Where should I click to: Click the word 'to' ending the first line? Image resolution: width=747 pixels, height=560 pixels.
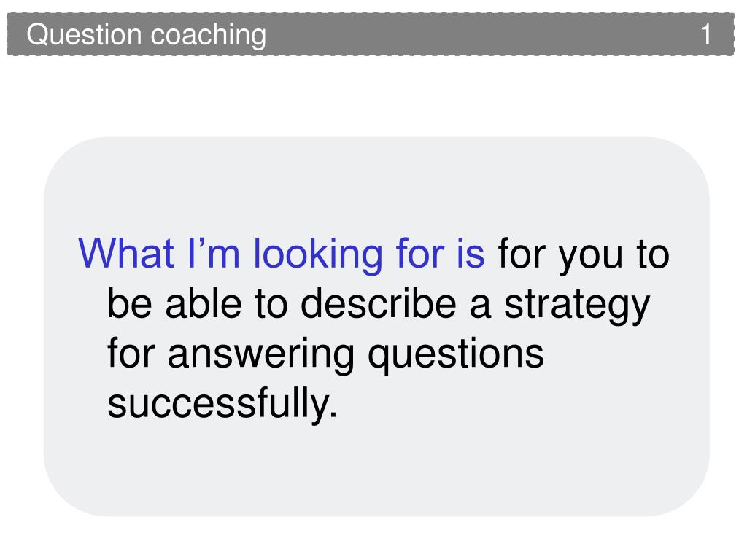[x=653, y=254]
